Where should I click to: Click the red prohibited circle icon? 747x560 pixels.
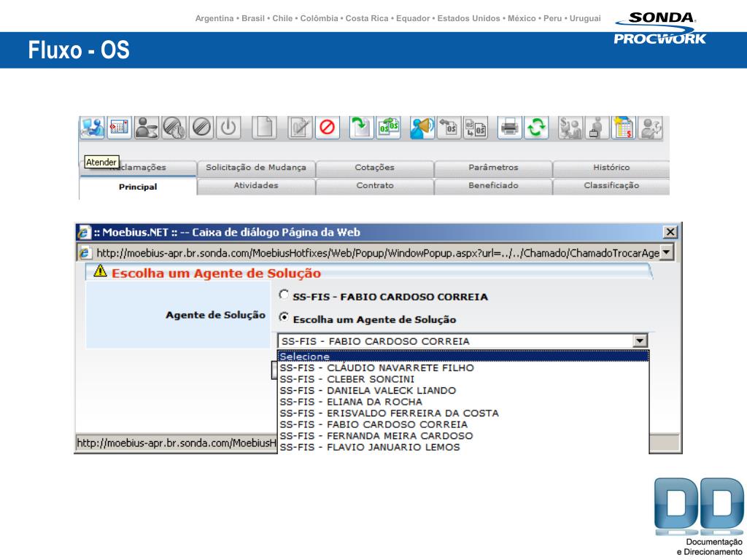(328, 128)
